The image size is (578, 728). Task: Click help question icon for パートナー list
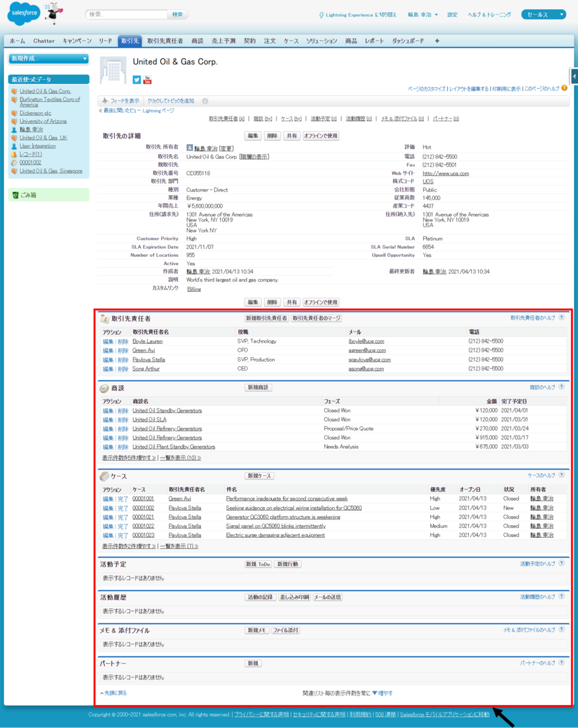[x=562, y=663]
